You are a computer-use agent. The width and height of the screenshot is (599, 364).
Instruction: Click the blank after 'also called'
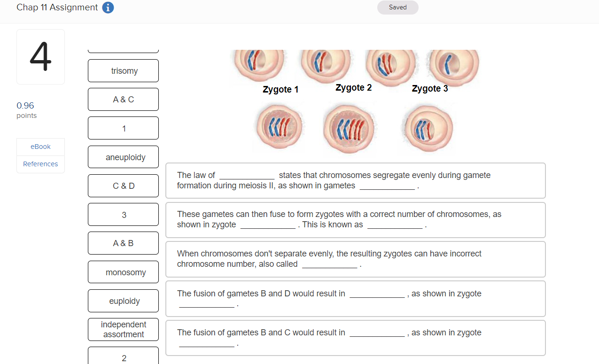tap(329, 264)
